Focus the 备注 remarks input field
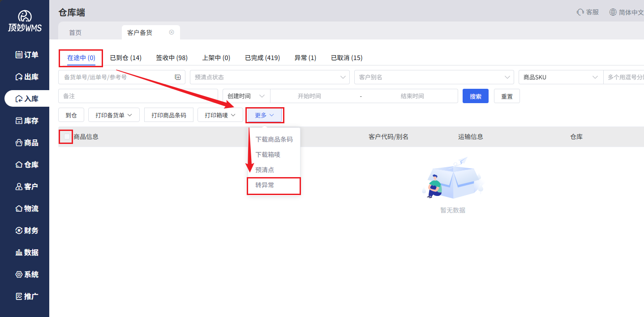 pyautogui.click(x=138, y=96)
